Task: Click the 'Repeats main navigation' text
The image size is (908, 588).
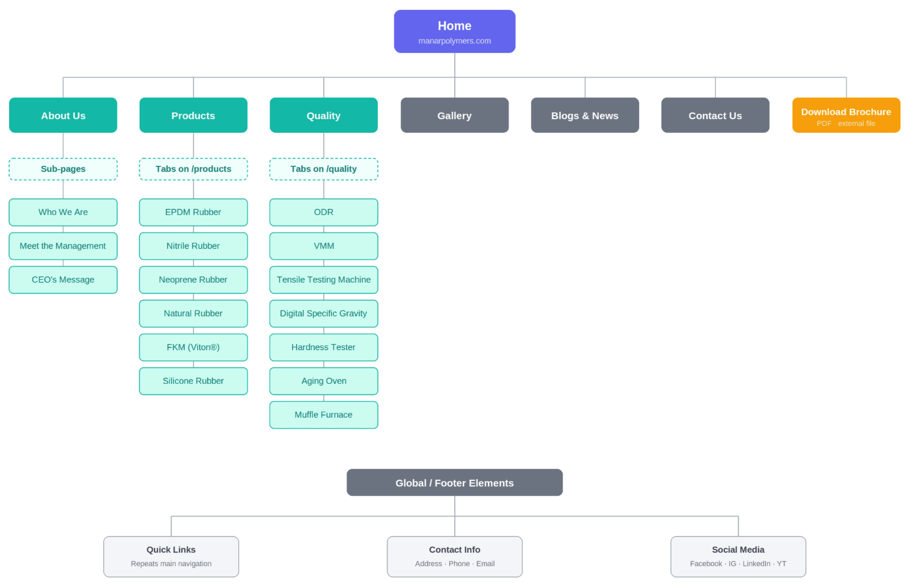Action: point(171,564)
